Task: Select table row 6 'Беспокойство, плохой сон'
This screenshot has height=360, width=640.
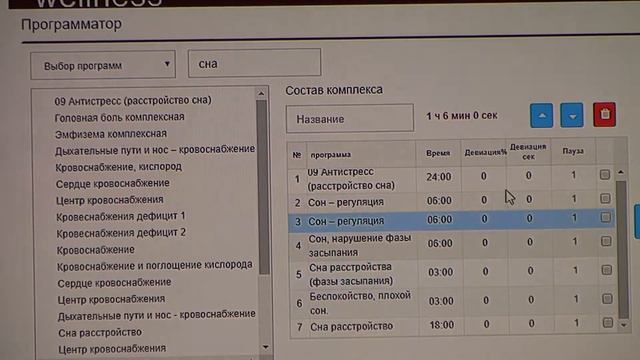Action: (x=453, y=302)
